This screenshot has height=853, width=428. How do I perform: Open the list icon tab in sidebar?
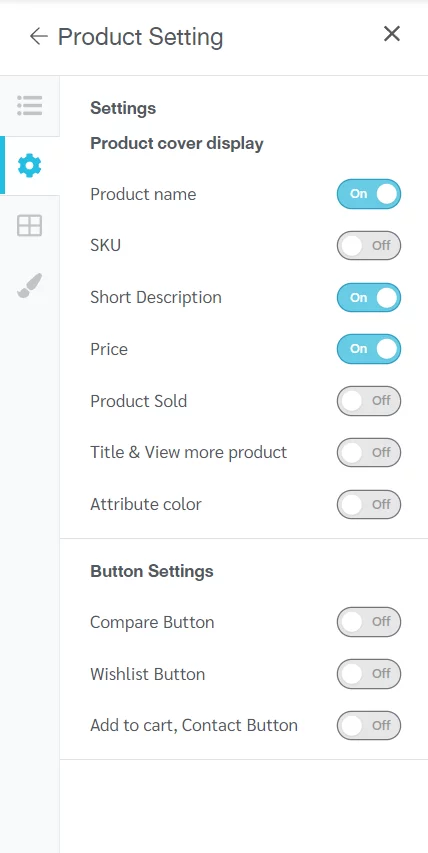point(29,106)
